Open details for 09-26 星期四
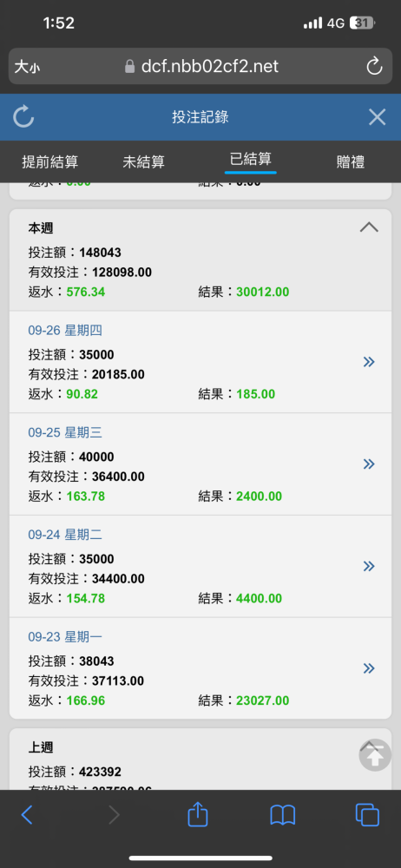This screenshot has width=401, height=868. [x=369, y=362]
